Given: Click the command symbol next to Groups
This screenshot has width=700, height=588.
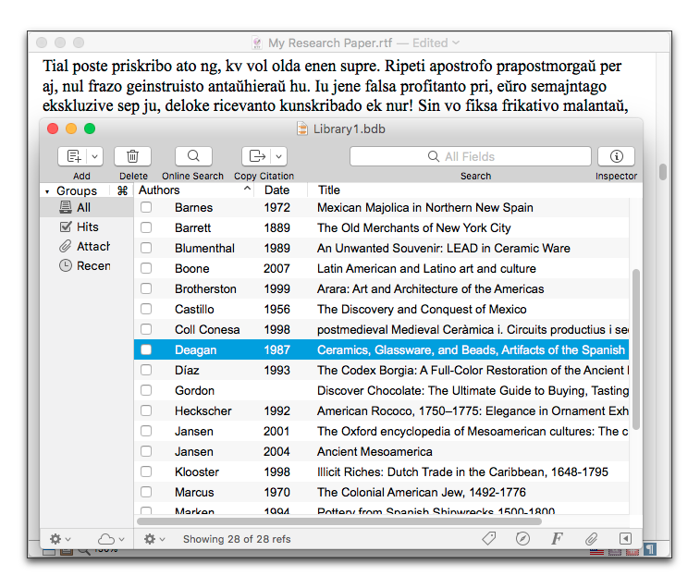Looking at the screenshot, I should [122, 190].
